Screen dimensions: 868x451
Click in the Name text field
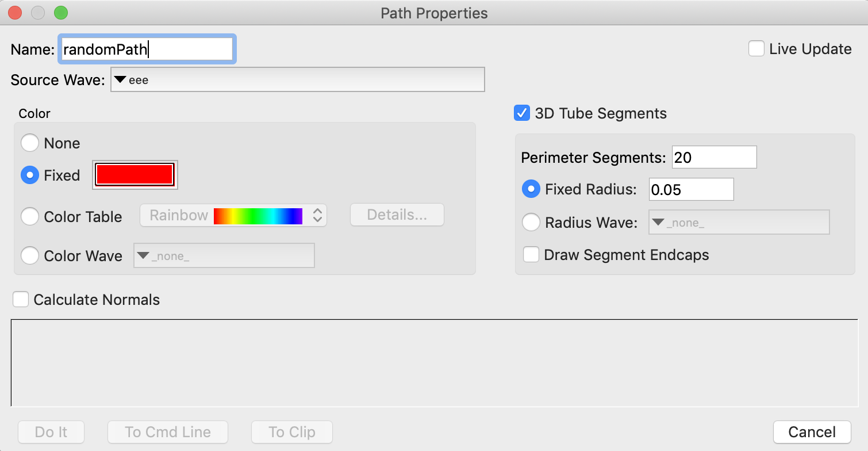(x=147, y=49)
